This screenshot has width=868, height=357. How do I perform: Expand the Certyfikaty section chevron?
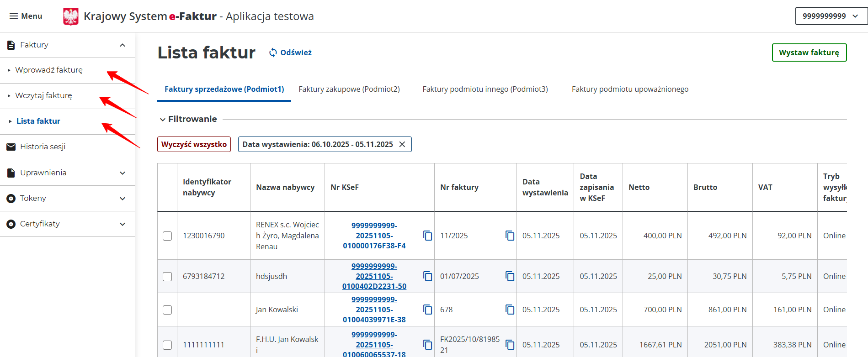coord(122,224)
